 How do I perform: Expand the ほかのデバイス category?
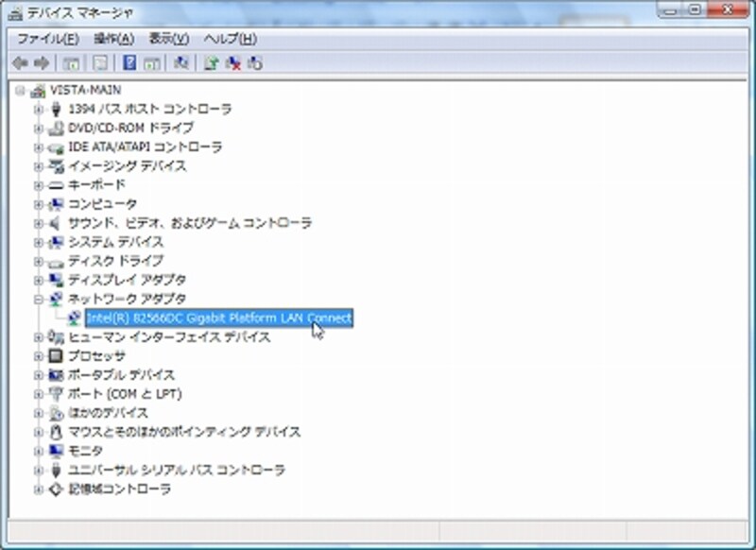coord(38,412)
